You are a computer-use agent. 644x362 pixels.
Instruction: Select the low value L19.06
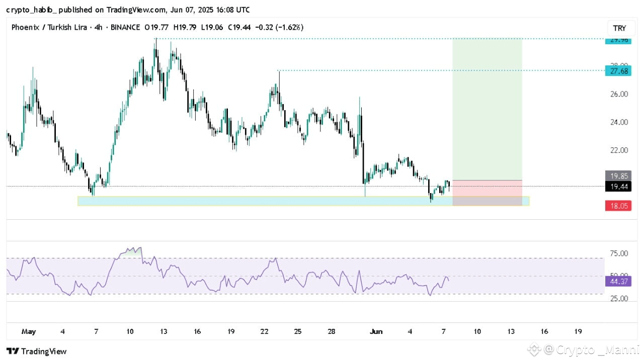[212, 27]
